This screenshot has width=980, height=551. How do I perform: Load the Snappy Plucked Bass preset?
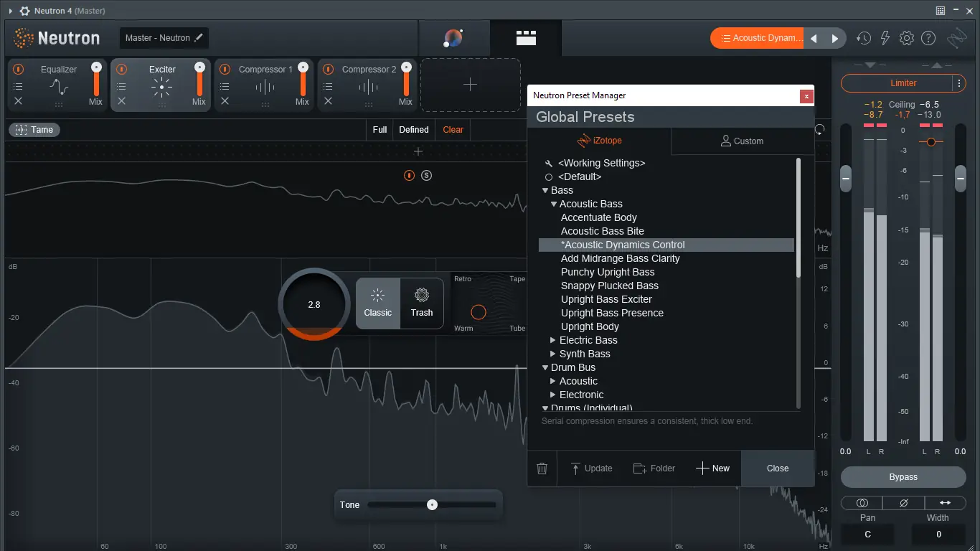point(610,286)
